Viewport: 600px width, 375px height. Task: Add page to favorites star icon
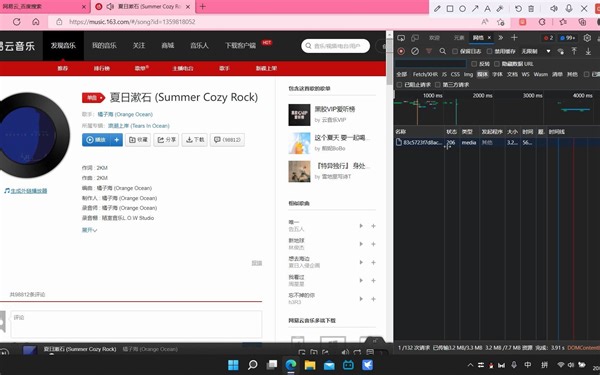point(500,22)
